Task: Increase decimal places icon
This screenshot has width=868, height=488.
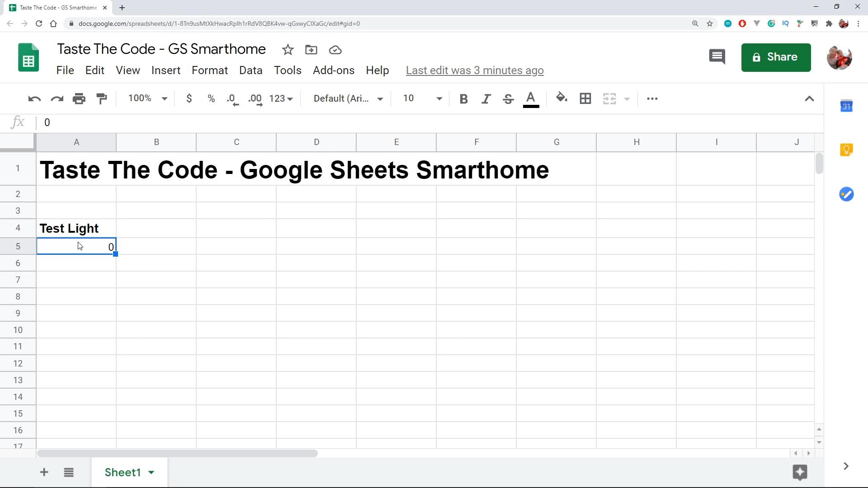Action: [255, 99]
